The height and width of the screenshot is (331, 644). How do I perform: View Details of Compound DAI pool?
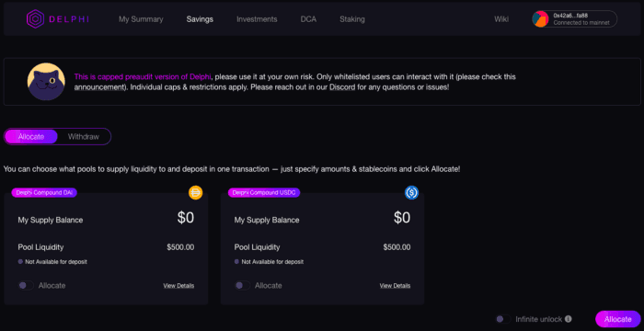point(178,285)
